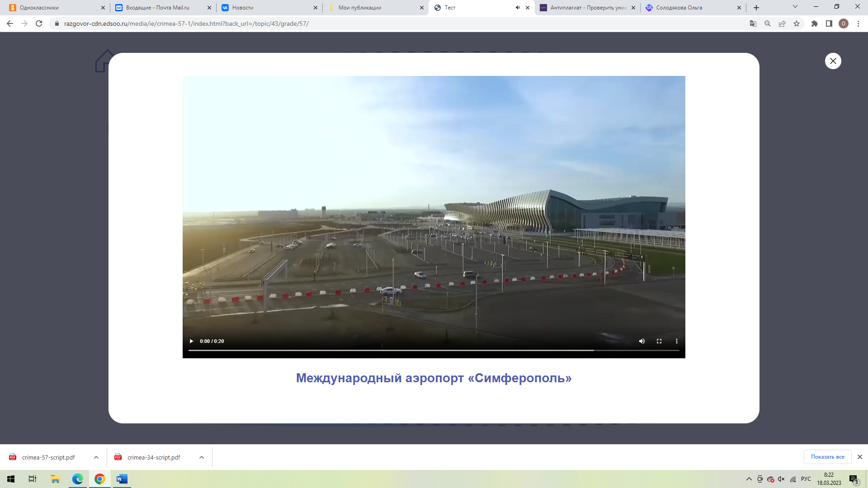Show hidden system tray icons
Viewport: 868px width, 488px height.
(x=749, y=479)
